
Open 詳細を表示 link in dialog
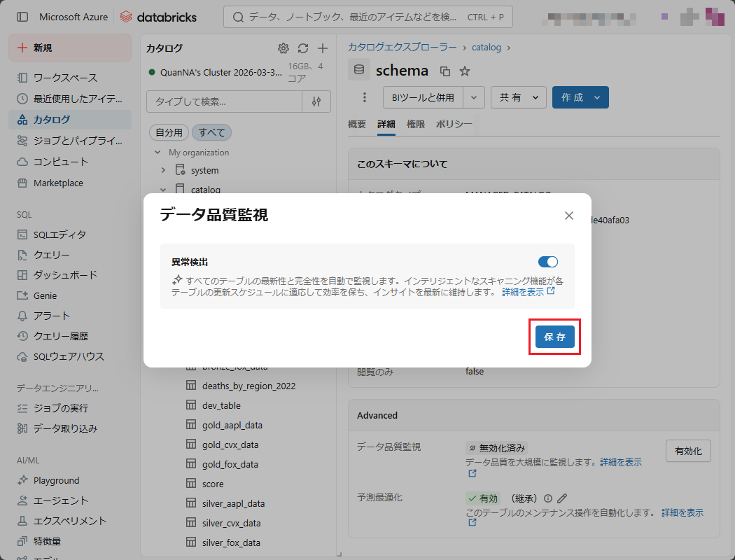(528, 292)
